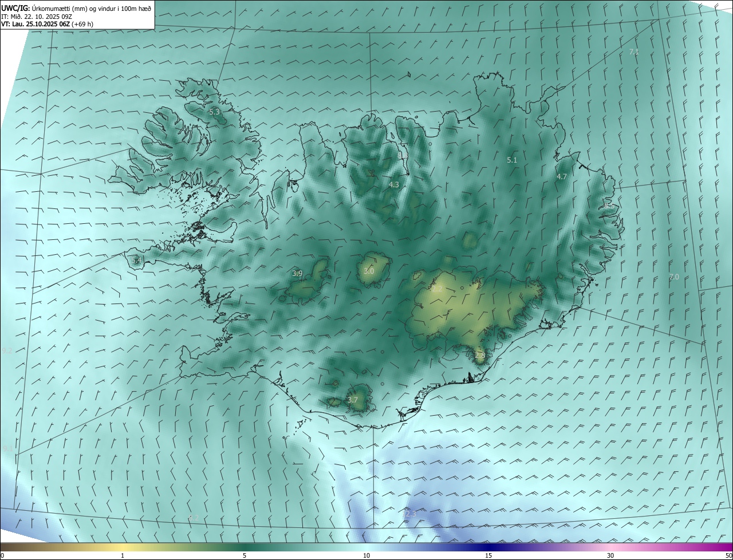Click the color scale label '10'
The height and width of the screenshot is (560, 733).
pyautogui.click(x=366, y=555)
